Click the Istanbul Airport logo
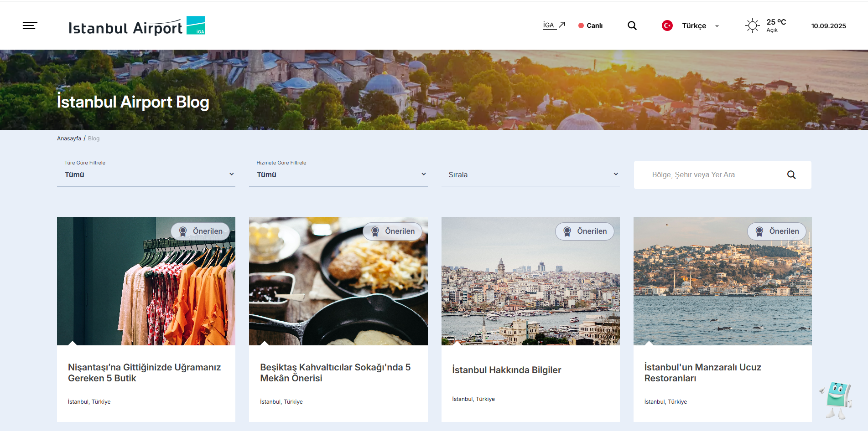868x431 pixels. [136, 26]
